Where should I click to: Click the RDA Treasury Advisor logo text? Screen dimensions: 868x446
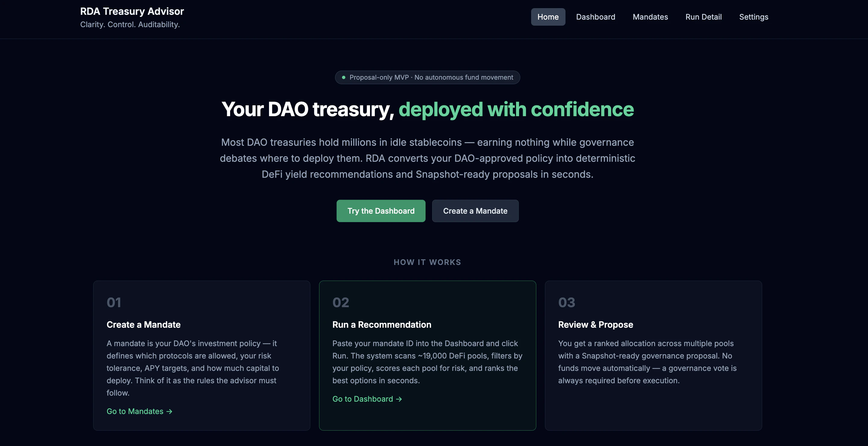(x=132, y=11)
